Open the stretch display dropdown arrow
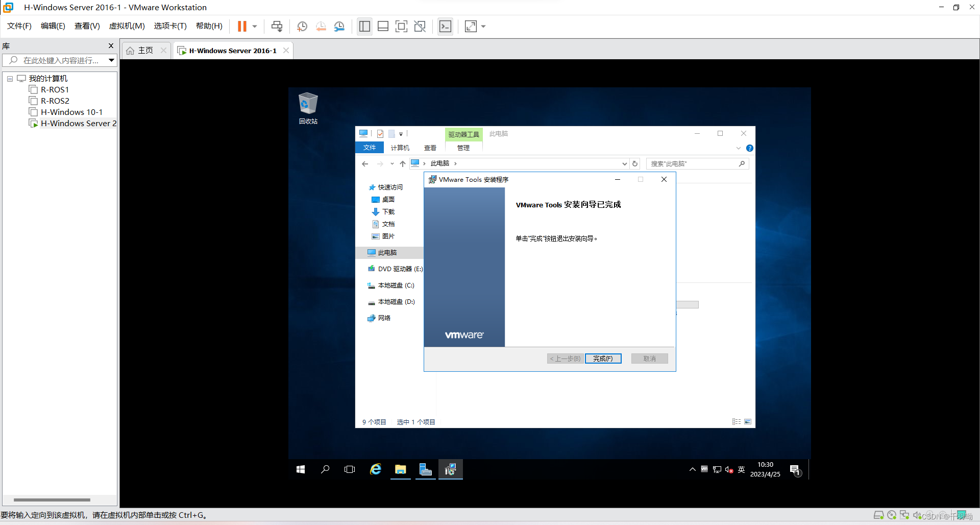 [x=483, y=26]
